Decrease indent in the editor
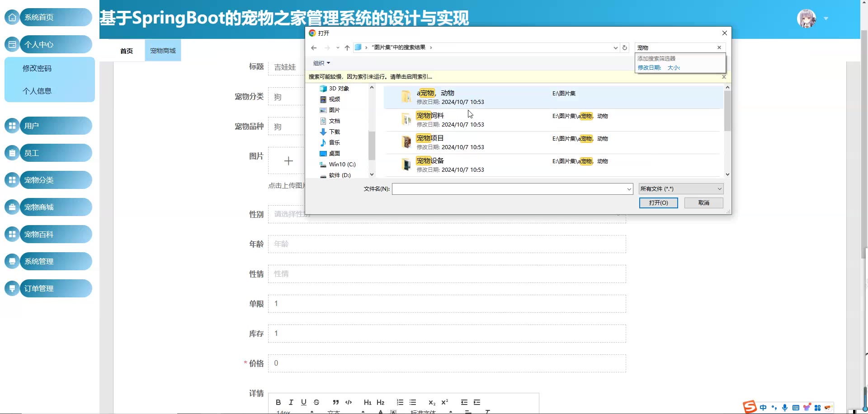Screen dimensions: 868x414 point(464,402)
